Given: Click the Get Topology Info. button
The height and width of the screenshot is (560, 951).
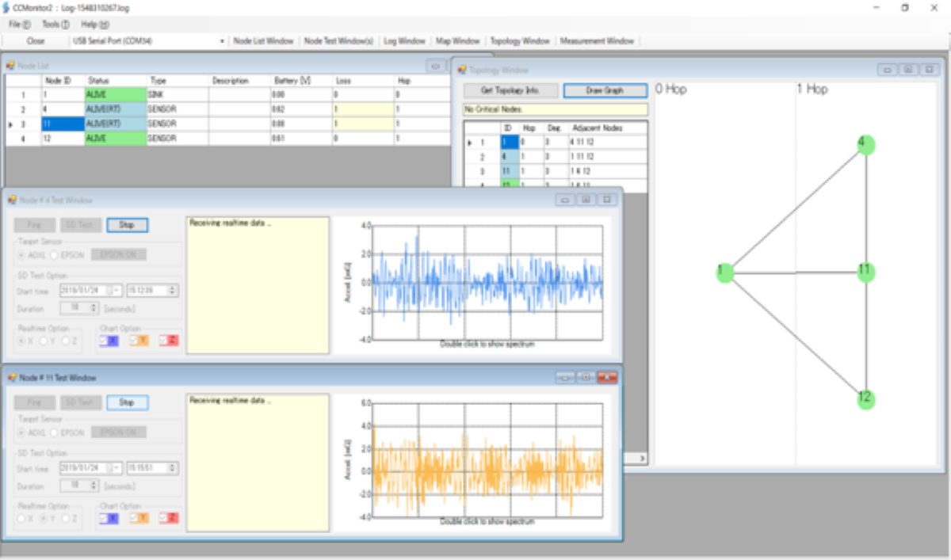Looking at the screenshot, I should point(510,90).
